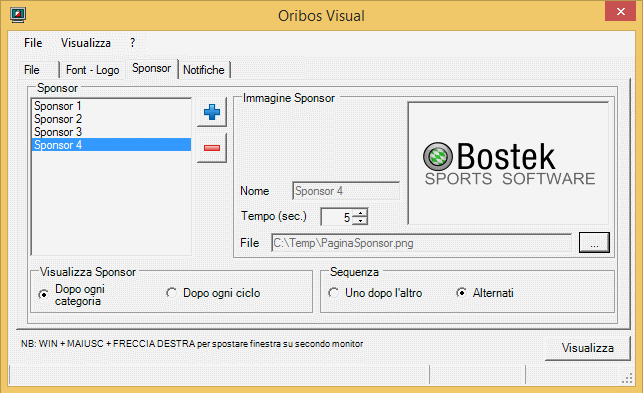Open the ? help menu
This screenshot has width=643, height=393.
pos(132,43)
